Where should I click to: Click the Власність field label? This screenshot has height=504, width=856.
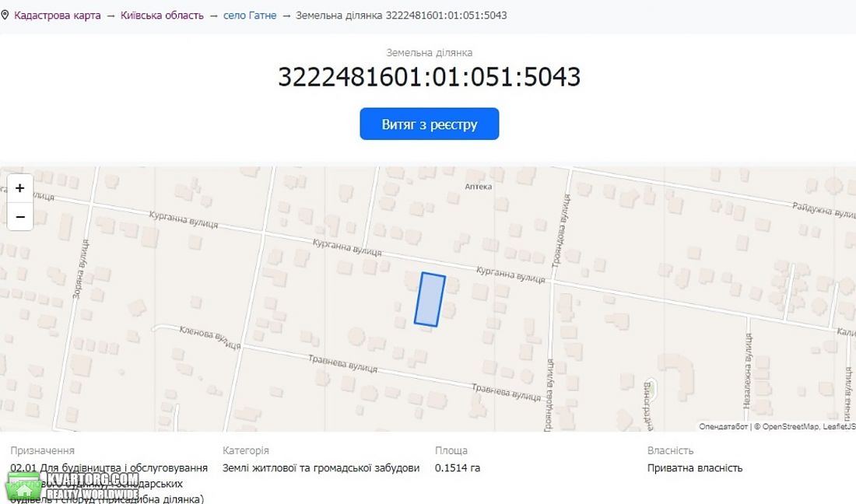point(670,450)
